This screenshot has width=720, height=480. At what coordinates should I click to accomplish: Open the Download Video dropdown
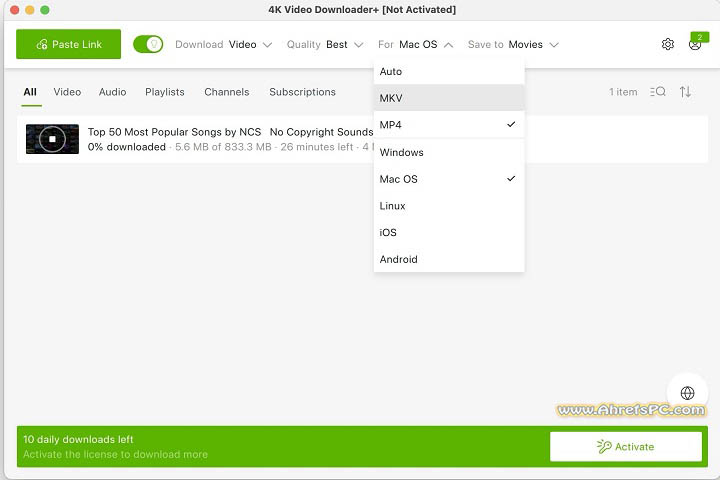tap(224, 45)
